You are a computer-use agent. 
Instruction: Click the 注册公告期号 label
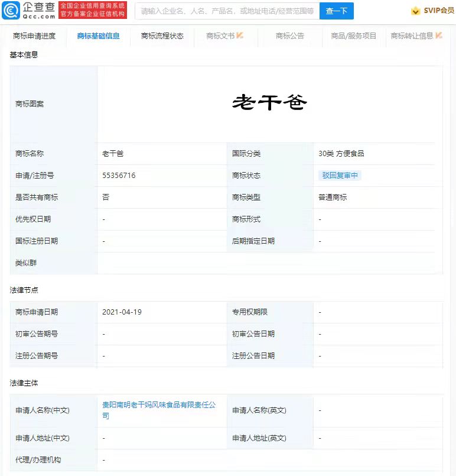pyautogui.click(x=37, y=356)
